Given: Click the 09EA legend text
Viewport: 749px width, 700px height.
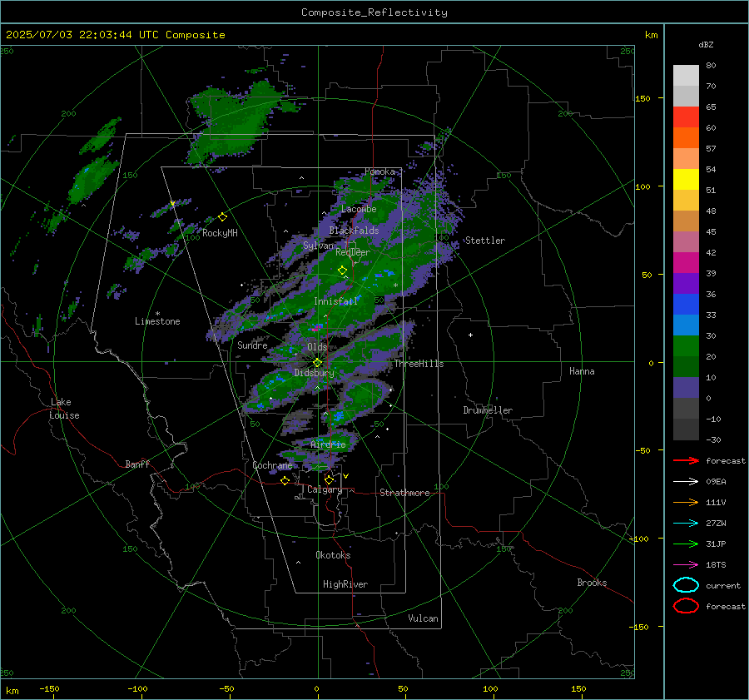Looking at the screenshot, I should 716,482.
